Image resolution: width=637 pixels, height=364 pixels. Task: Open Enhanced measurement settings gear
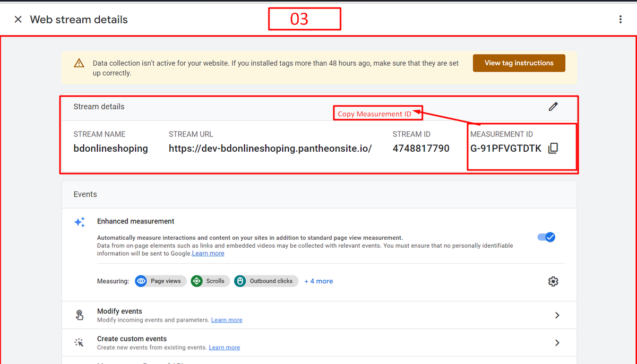[553, 281]
